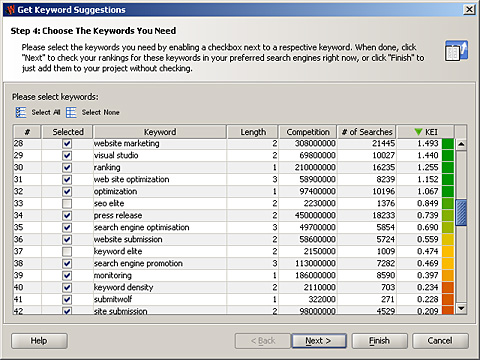Viewport: 480px width, 360px height.
Task: Click the Select None grid icon
Action: point(71,112)
